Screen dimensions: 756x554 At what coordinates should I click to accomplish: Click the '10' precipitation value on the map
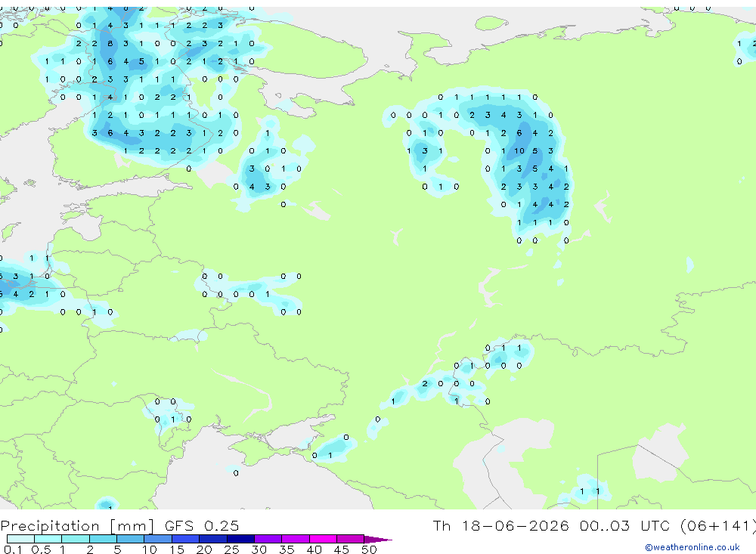tap(519, 151)
